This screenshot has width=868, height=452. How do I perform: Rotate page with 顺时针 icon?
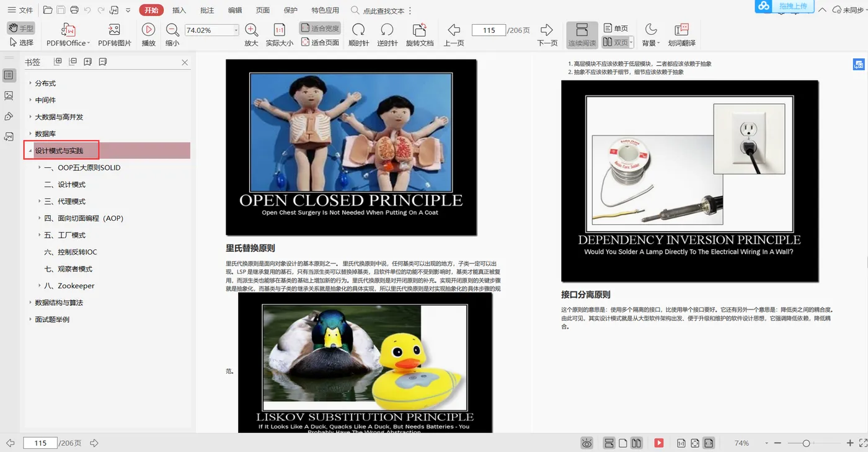click(x=358, y=30)
